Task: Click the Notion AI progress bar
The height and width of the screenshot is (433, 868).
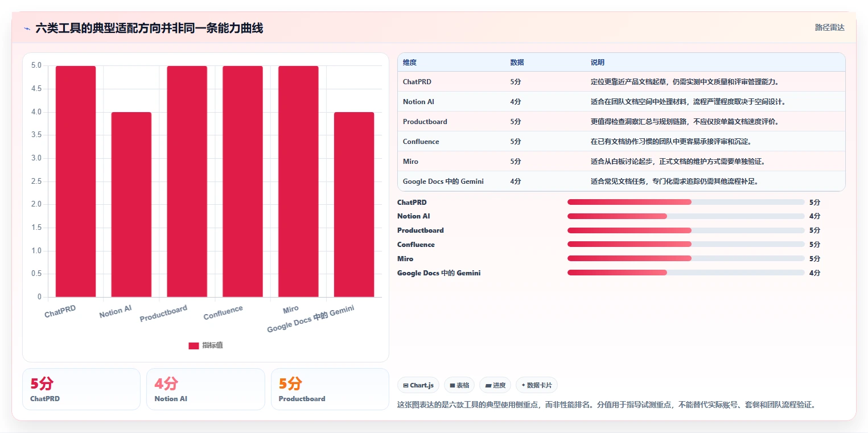Action: (686, 216)
